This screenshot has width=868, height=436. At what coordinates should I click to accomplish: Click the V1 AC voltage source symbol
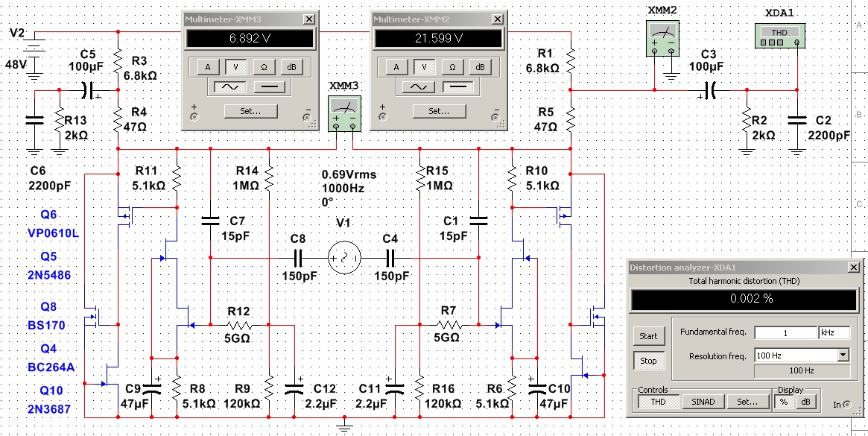(344, 258)
